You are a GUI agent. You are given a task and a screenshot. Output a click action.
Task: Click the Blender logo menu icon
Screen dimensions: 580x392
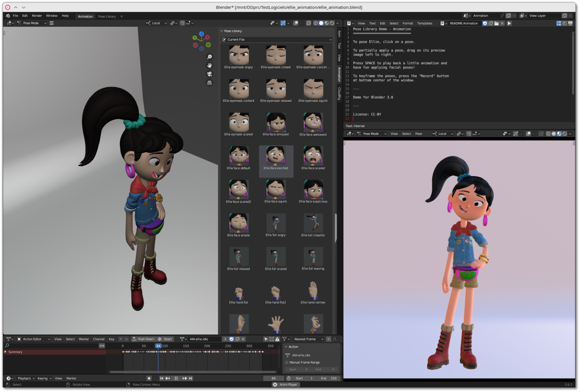(x=8, y=16)
